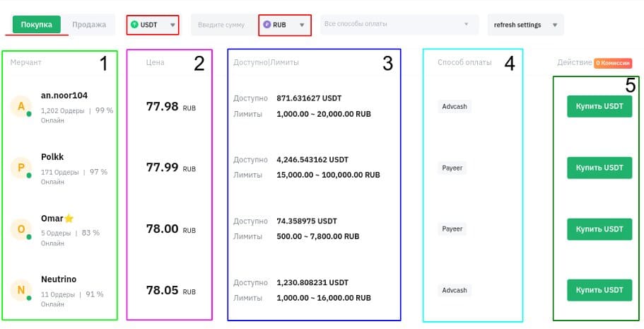Screen dimensions: 644x329
Task: Click 171 Ордеры stat for Polkk
Action: click(x=59, y=172)
